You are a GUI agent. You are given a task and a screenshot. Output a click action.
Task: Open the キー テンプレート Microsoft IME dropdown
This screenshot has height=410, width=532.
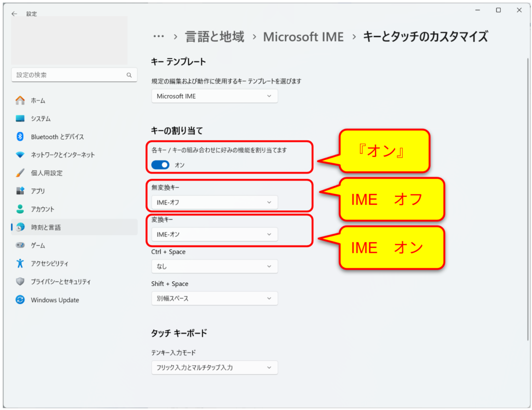point(215,96)
